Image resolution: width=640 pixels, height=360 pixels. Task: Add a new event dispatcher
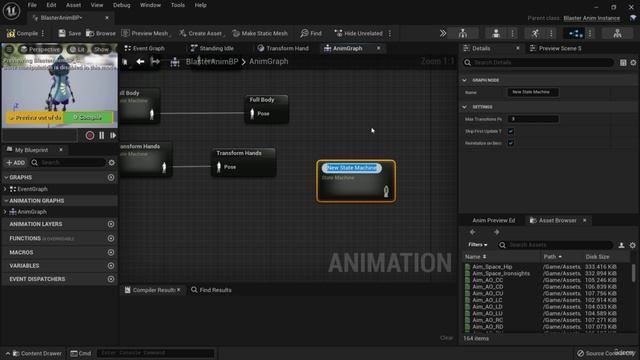pos(111,279)
